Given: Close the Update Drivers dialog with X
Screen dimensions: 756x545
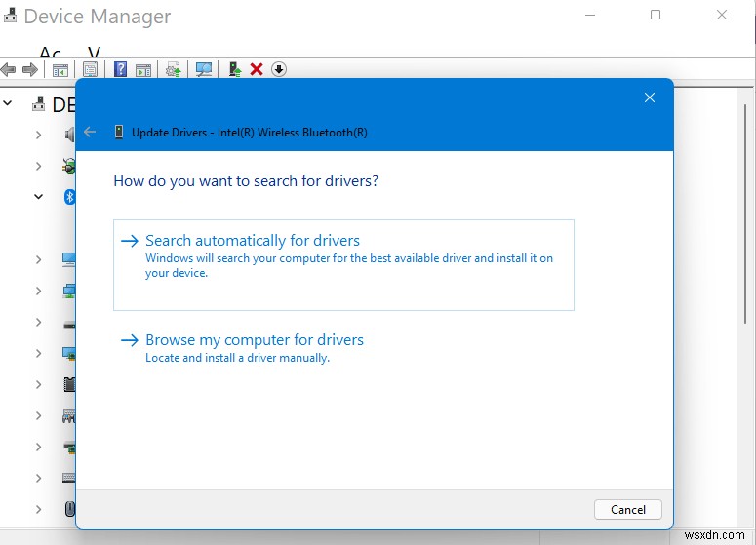Looking at the screenshot, I should 650,97.
